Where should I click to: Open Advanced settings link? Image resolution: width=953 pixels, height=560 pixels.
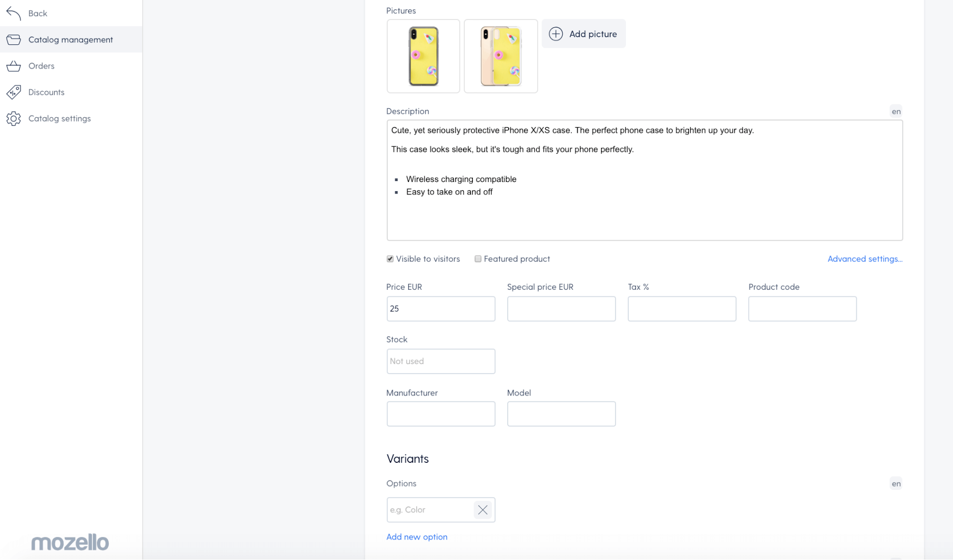tap(865, 259)
